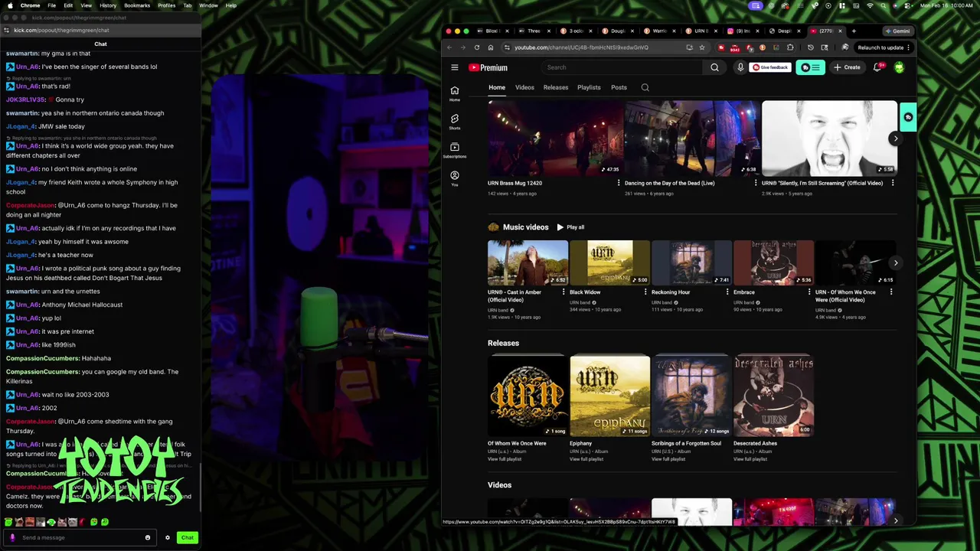The image size is (980, 551).
Task: Open History menu in macOS menu bar
Action: click(x=108, y=5)
